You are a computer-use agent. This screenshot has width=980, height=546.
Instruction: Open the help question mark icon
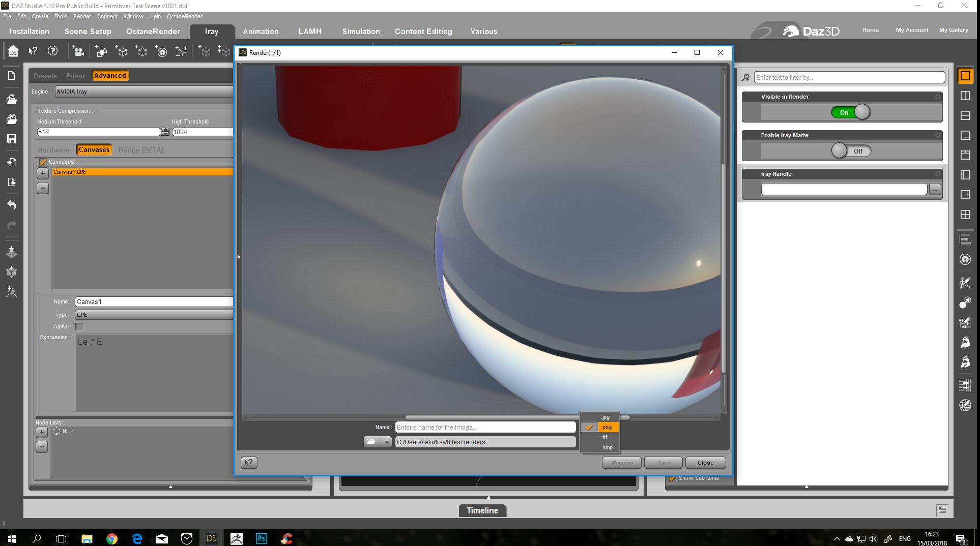[x=52, y=51]
